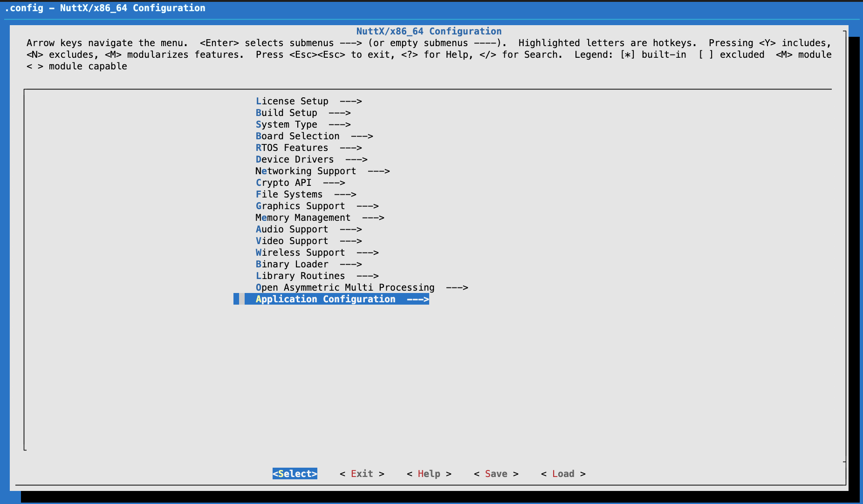Click the Load button

563,474
